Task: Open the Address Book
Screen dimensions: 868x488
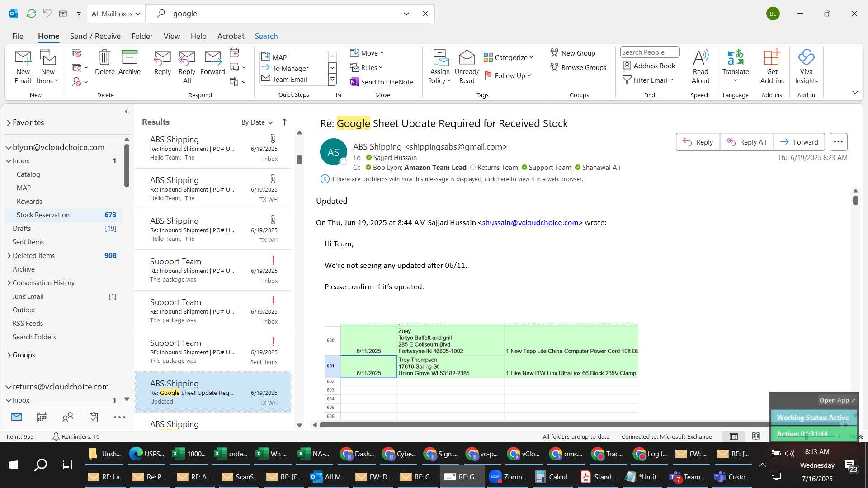Action: (x=649, y=66)
